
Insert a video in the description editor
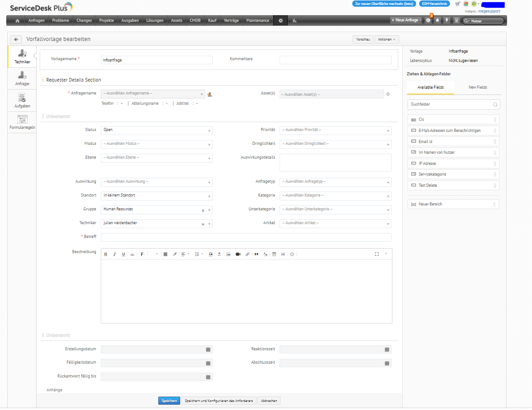click(x=238, y=254)
